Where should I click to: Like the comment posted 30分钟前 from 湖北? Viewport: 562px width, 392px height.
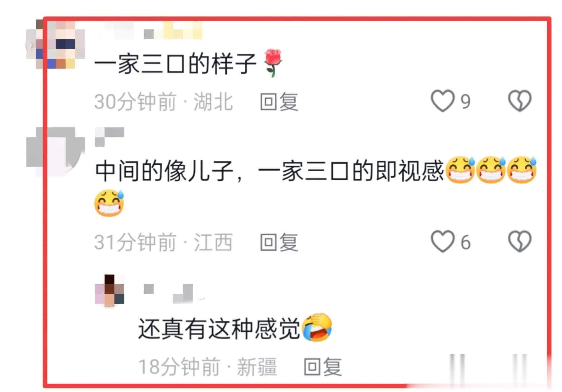[443, 101]
